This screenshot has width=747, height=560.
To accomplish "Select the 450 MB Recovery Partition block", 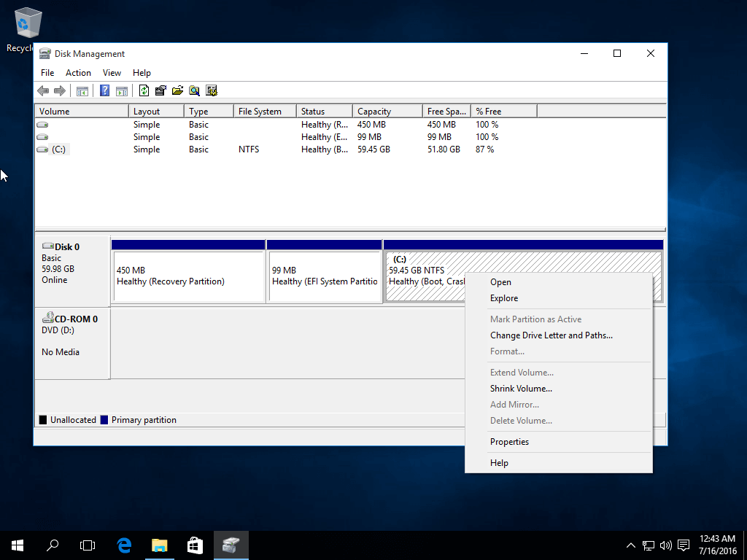I will pos(188,276).
